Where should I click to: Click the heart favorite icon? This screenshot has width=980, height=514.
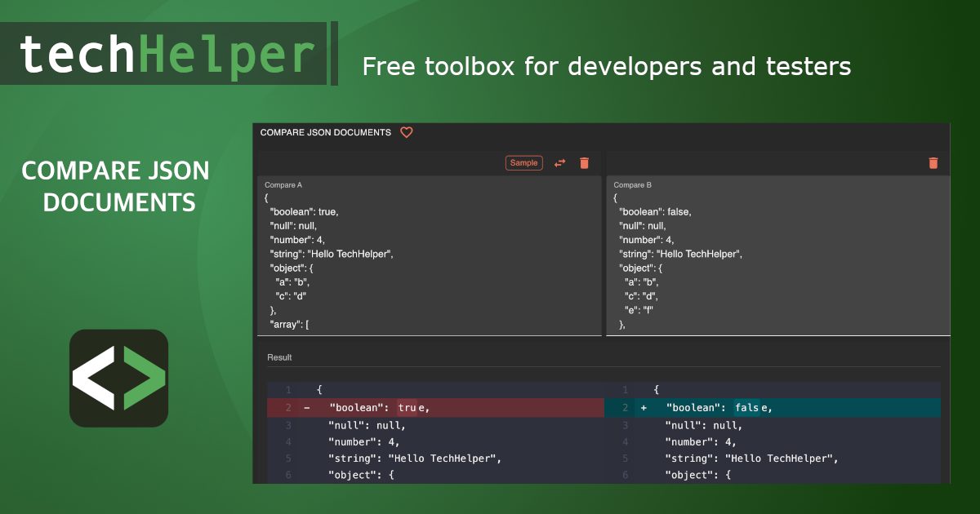406,132
